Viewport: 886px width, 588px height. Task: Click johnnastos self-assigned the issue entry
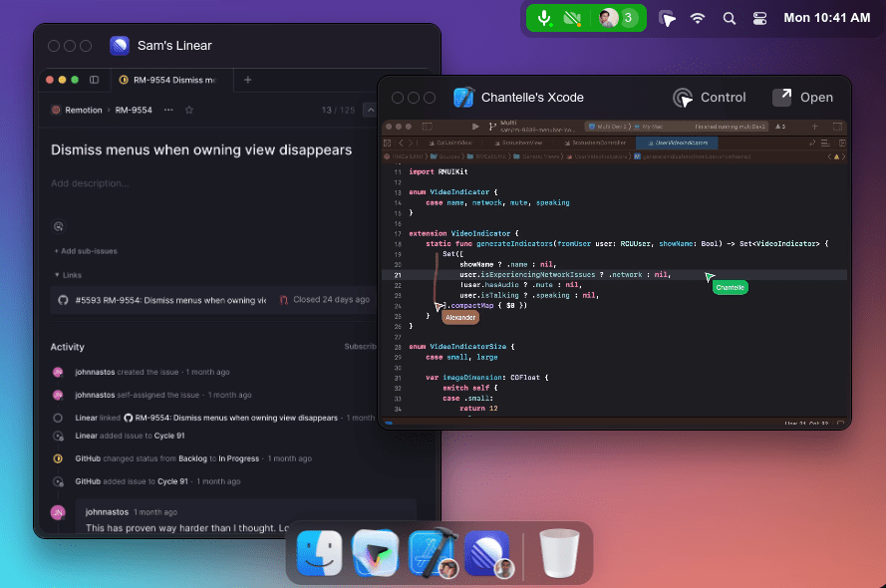coord(162,395)
